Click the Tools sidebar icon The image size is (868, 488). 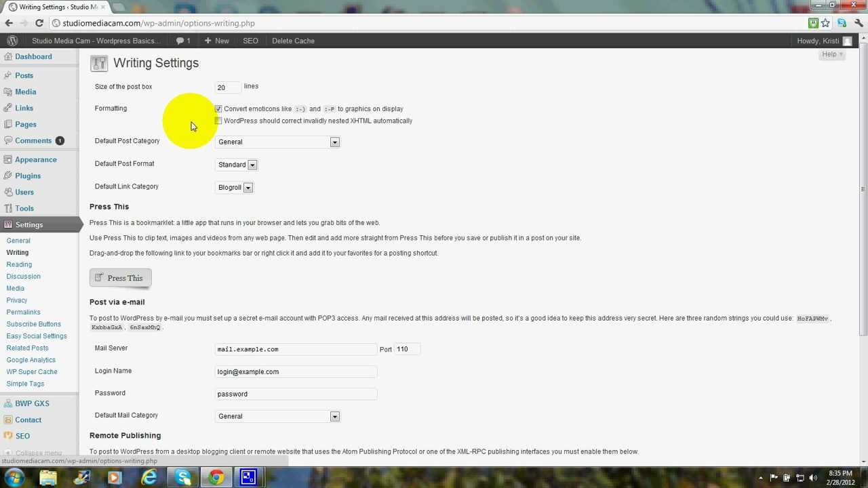(7, 209)
